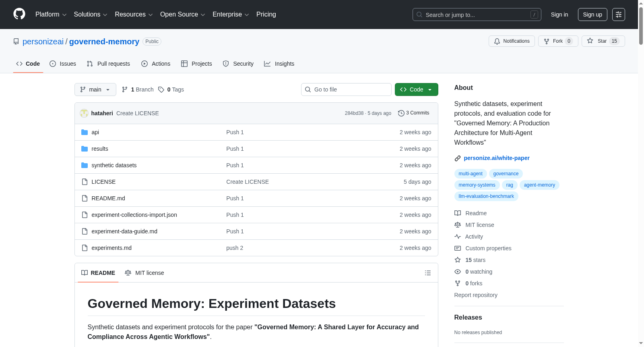Click the book icon next to Readme

pos(458,213)
